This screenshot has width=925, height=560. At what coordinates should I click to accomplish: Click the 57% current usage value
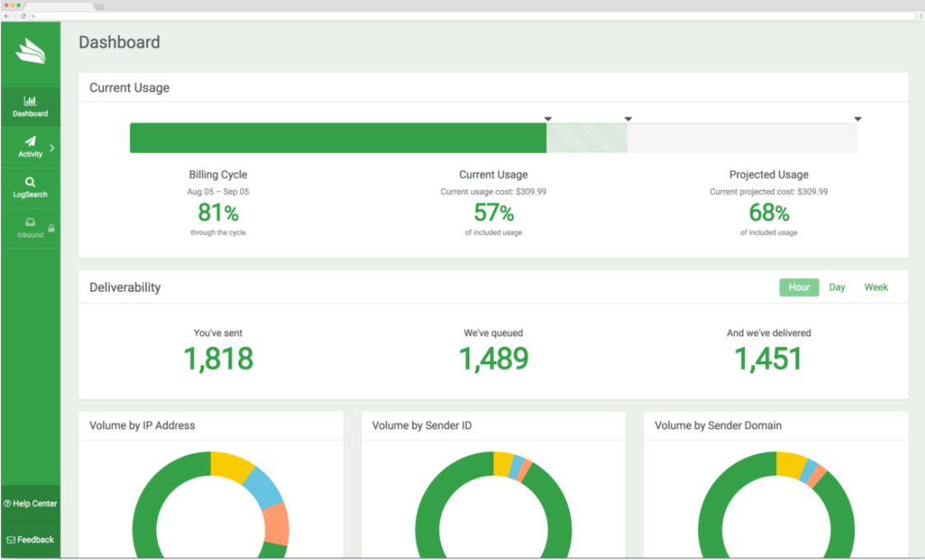pos(494,212)
